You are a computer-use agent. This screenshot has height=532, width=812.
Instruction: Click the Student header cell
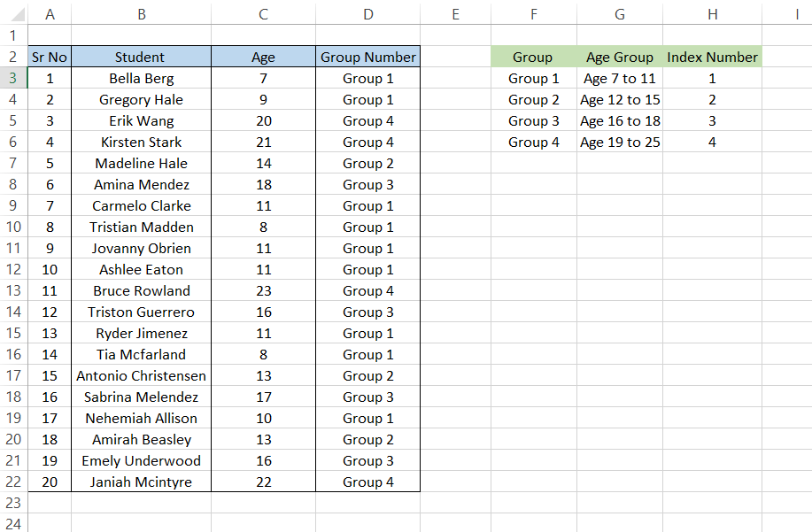141,57
